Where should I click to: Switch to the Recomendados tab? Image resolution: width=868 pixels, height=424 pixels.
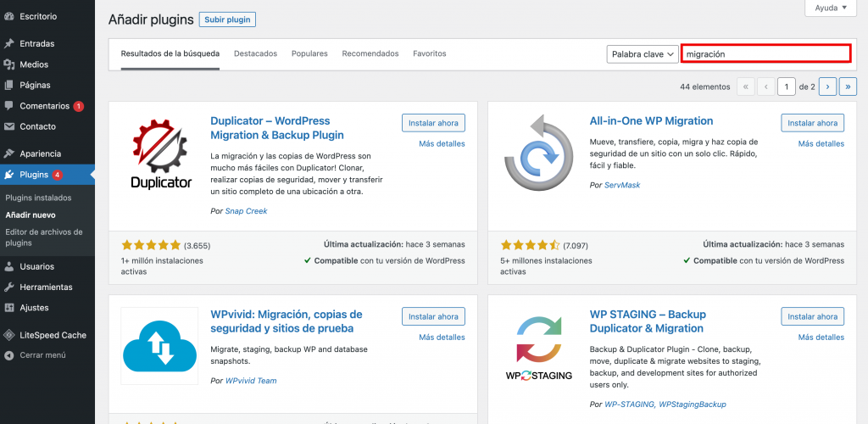[370, 53]
